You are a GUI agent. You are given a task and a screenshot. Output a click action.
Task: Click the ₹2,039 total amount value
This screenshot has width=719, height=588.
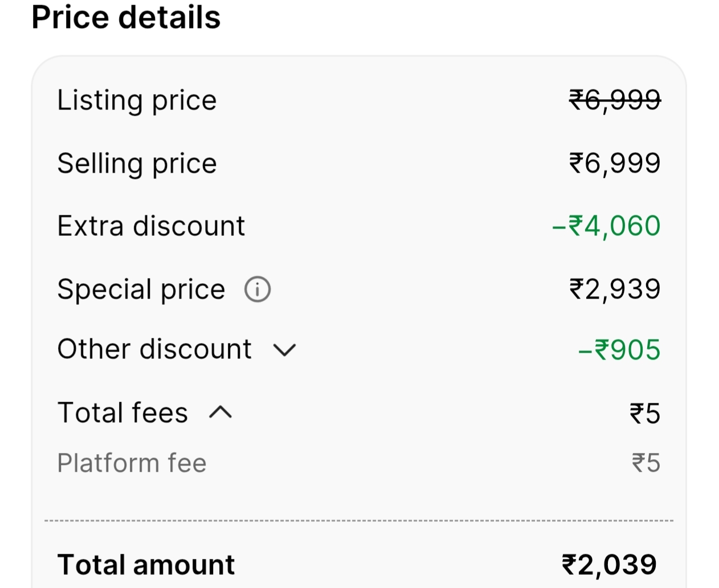click(x=609, y=565)
